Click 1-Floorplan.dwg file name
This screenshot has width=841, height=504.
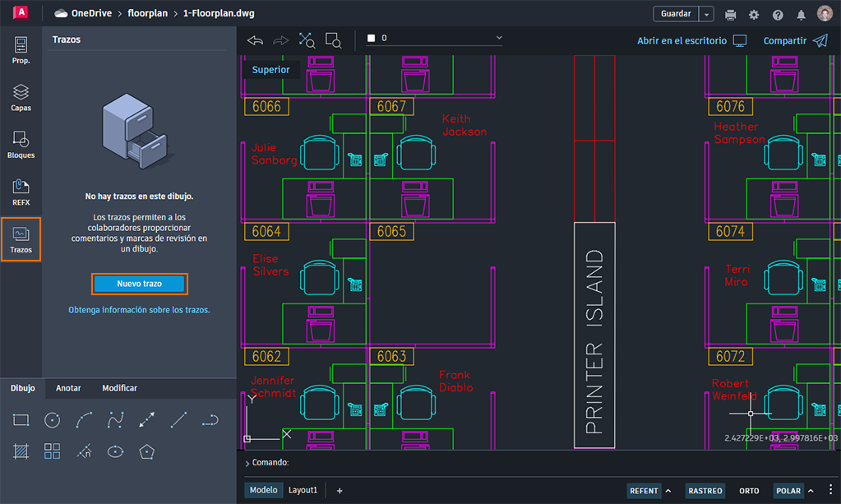click(x=219, y=13)
